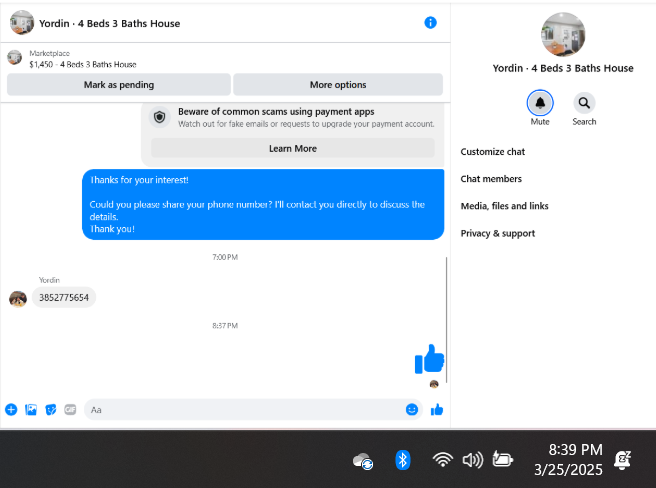656x488 pixels.
Task: Expand Media, files and links section
Action: coord(504,206)
